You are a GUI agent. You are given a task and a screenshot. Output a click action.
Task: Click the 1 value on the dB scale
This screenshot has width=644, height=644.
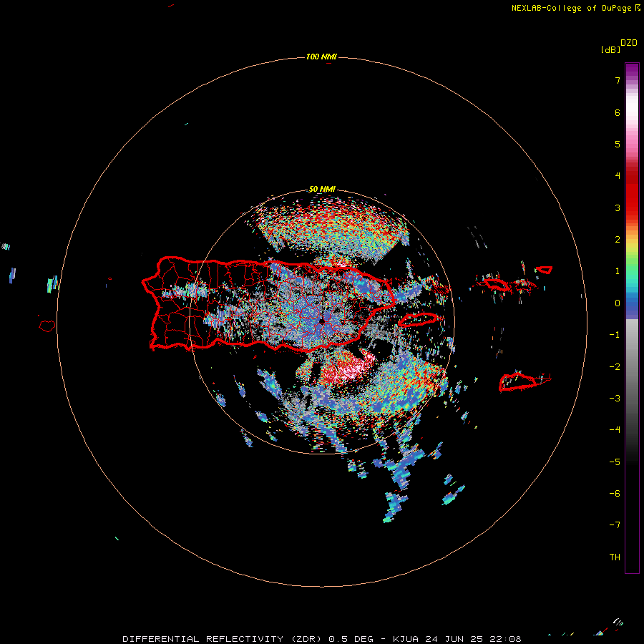618,271
